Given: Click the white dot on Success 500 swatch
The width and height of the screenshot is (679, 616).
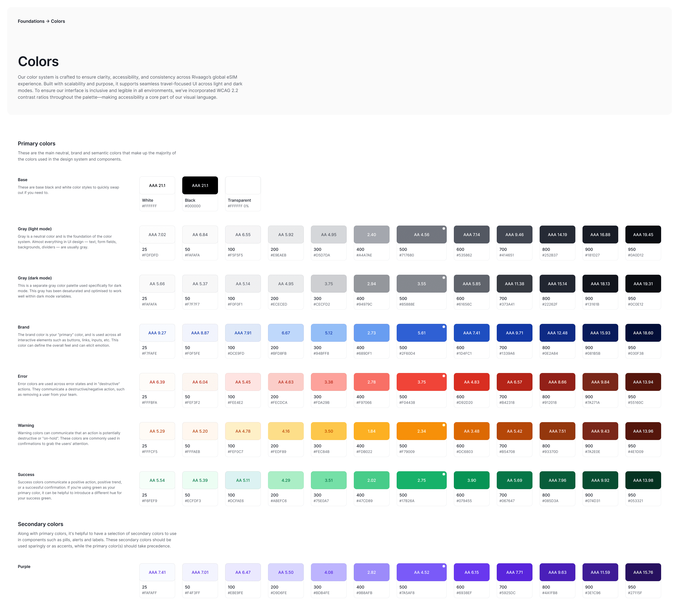Looking at the screenshot, I should [x=444, y=474].
